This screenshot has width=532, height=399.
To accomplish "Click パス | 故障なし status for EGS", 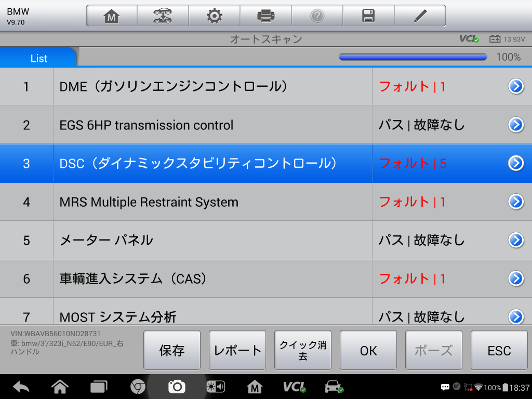I will coord(421,125).
